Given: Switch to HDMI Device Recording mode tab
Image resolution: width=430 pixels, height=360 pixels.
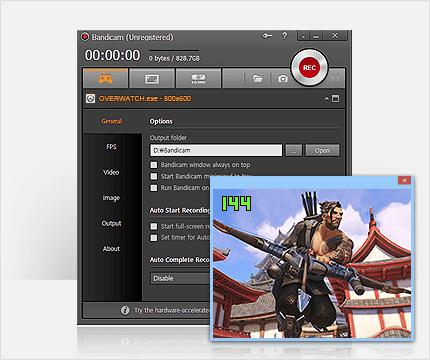Looking at the screenshot, I should (198, 79).
